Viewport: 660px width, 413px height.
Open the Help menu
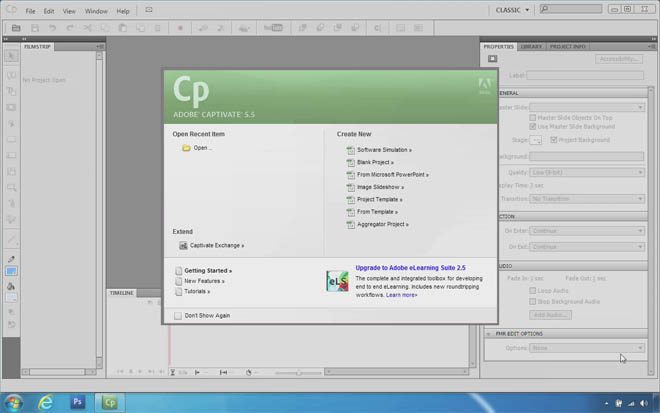click(x=123, y=11)
